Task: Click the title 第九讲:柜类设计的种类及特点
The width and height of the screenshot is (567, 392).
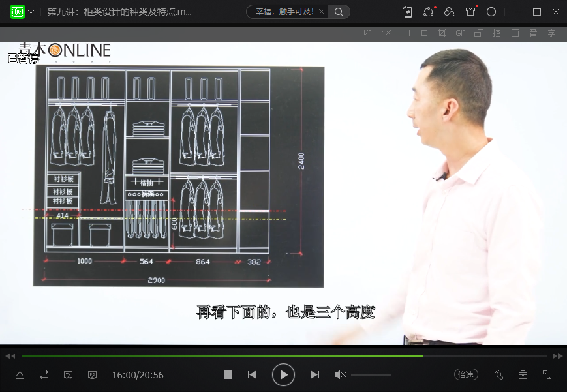Action: 119,12
